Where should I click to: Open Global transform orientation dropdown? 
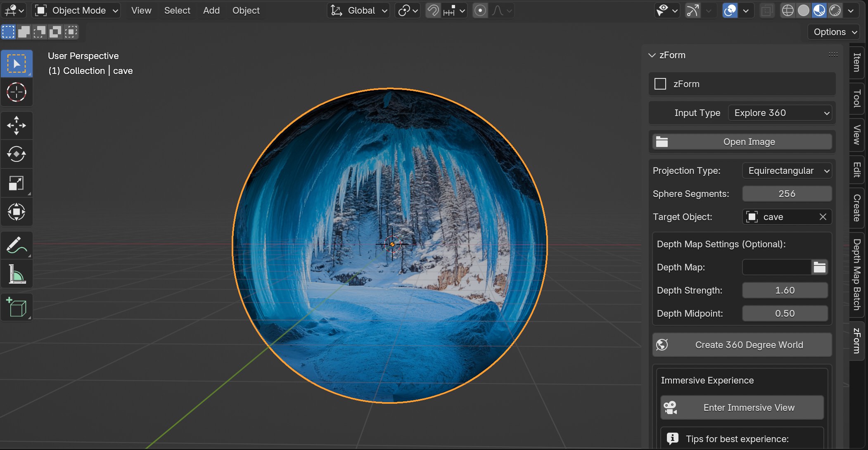[359, 10]
